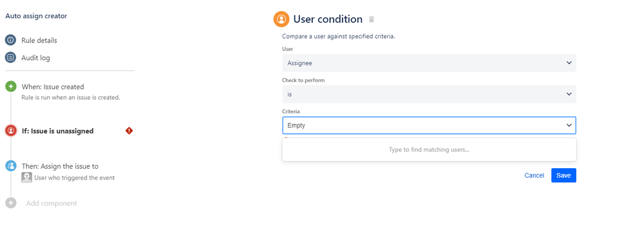This screenshot has width=644, height=236.
Task: Click the grey Add component plus icon
Action: (11, 203)
